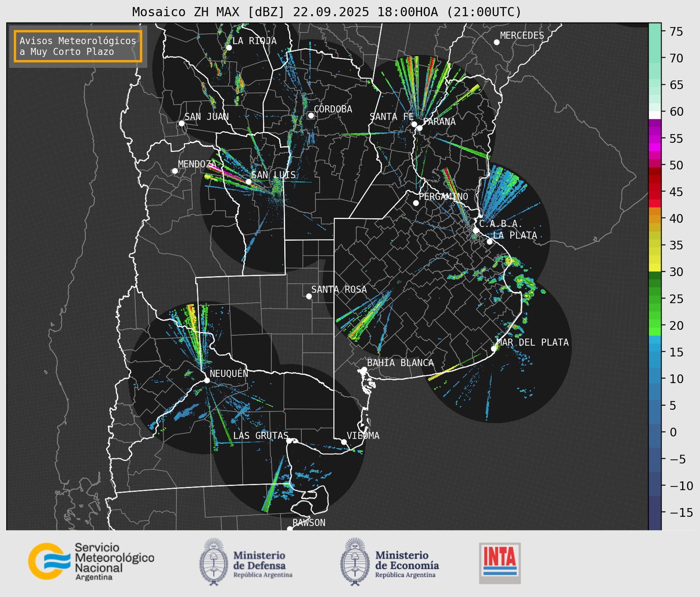The image size is (700, 597).
Task: Click the white 60 dBZ color band
Action: click(655, 115)
